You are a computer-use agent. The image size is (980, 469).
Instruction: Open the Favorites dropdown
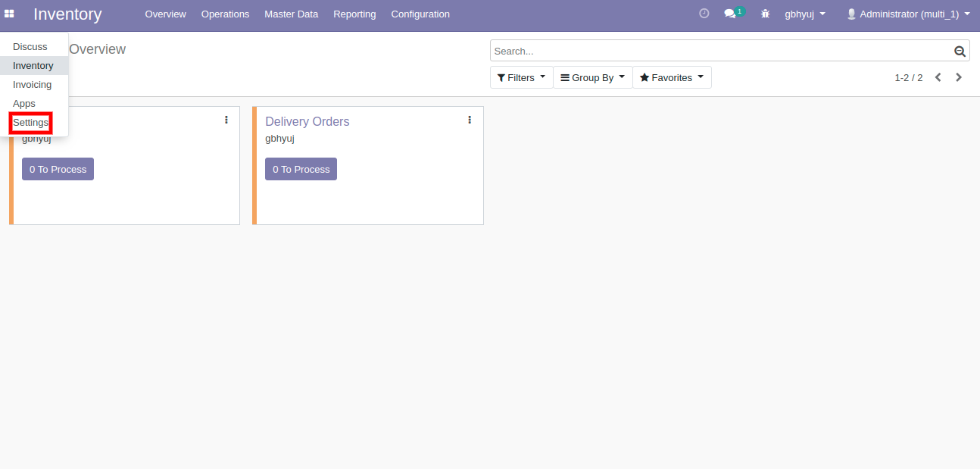coord(671,77)
